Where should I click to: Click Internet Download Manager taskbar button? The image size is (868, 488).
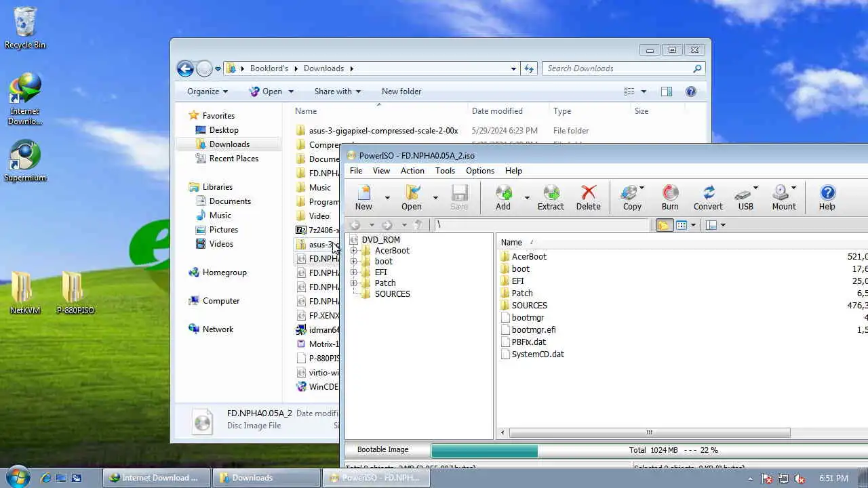pos(157,478)
